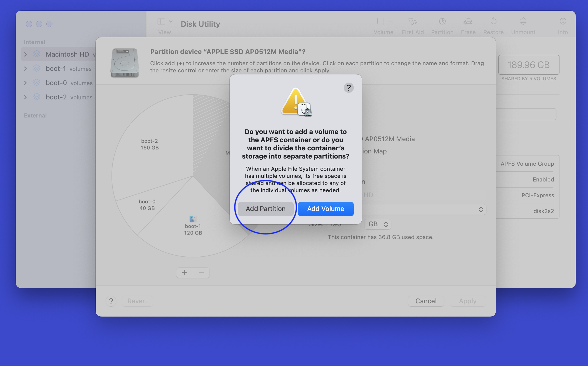The image size is (588, 366).
Task: Expand Macintosh HD in sidebar
Action: click(x=25, y=54)
